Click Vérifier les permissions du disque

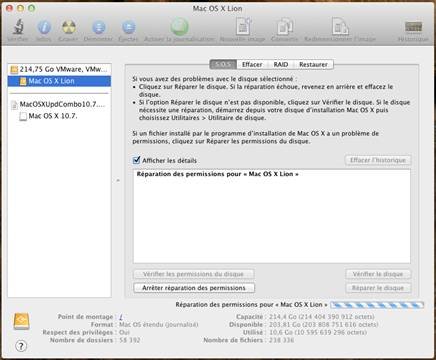194,274
